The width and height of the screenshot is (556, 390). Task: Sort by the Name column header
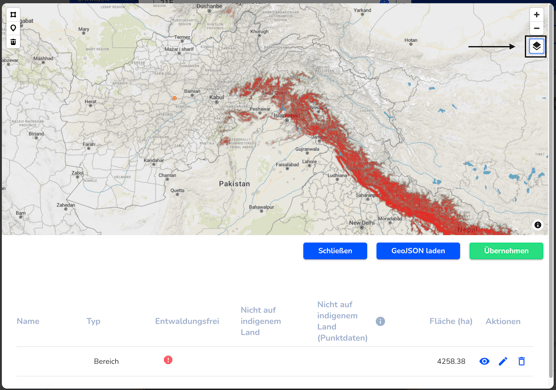[28, 321]
